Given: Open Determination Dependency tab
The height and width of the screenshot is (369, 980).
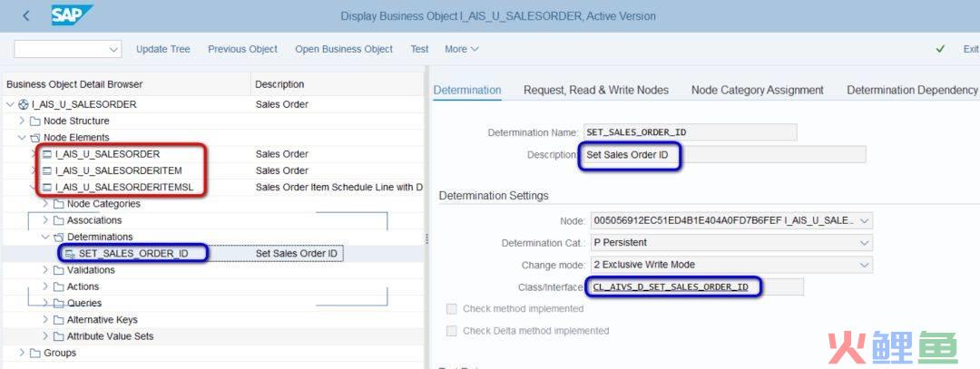Looking at the screenshot, I should pos(912,90).
